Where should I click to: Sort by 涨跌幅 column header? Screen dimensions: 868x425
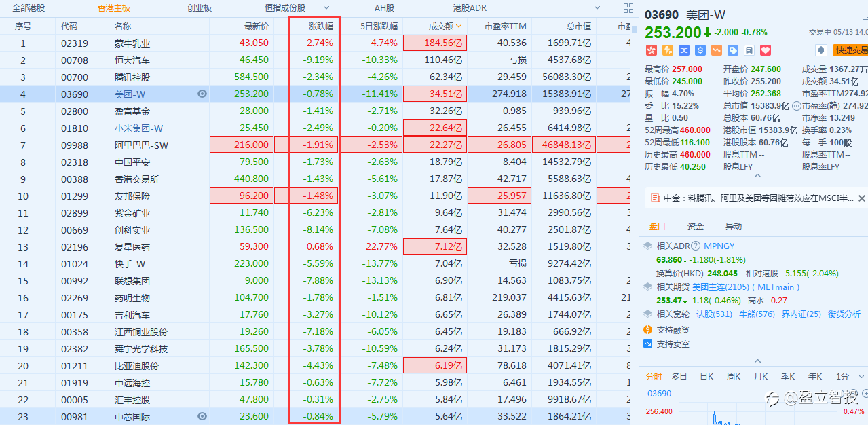click(321, 26)
